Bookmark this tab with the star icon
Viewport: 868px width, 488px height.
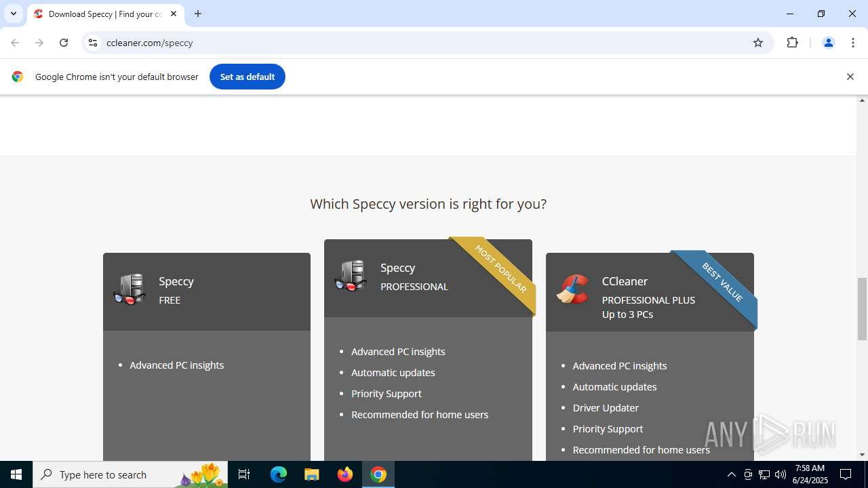coord(758,43)
